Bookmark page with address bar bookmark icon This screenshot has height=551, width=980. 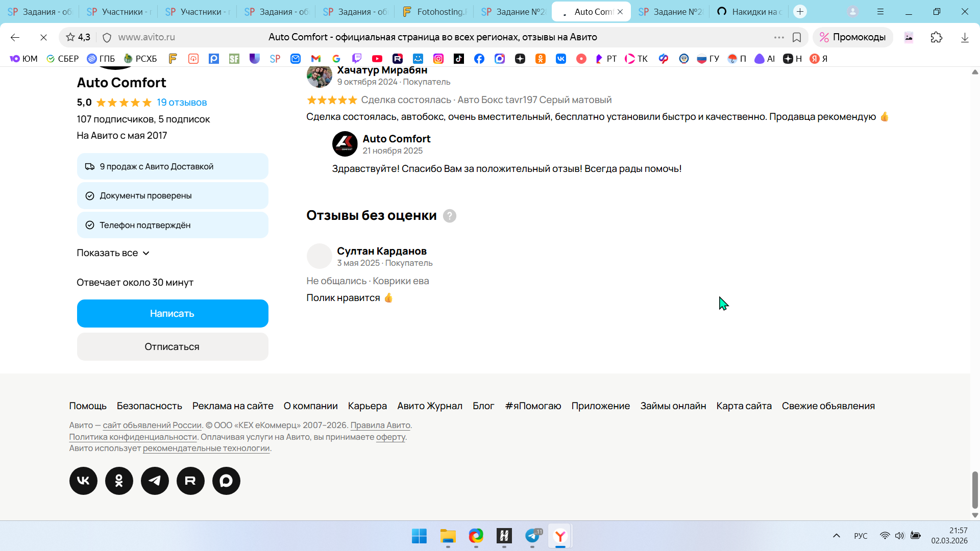pyautogui.click(x=796, y=37)
